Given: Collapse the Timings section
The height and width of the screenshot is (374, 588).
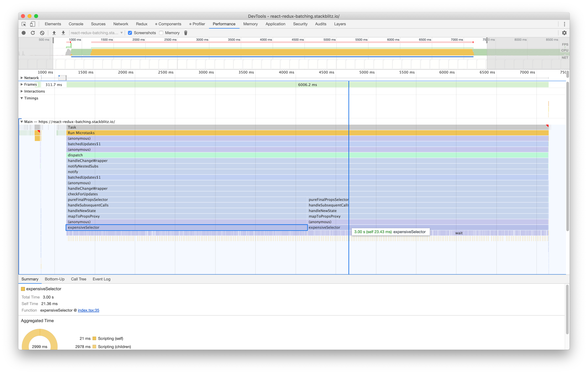Looking at the screenshot, I should pyautogui.click(x=22, y=98).
